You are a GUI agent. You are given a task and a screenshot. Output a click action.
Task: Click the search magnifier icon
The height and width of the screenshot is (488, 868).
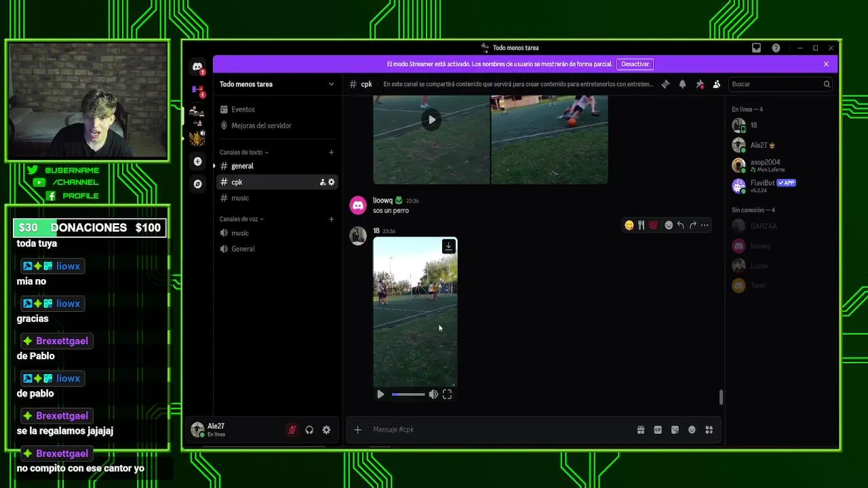[x=827, y=84]
